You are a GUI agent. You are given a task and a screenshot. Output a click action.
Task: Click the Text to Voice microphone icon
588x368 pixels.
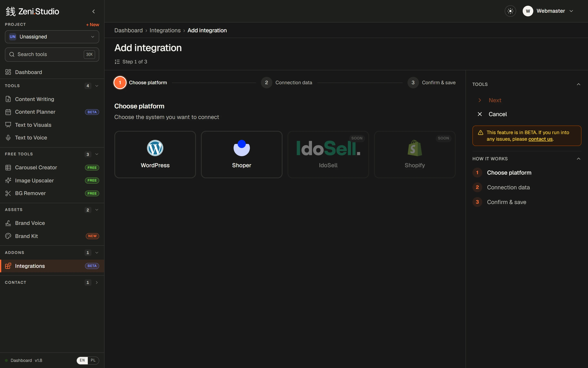click(x=8, y=138)
